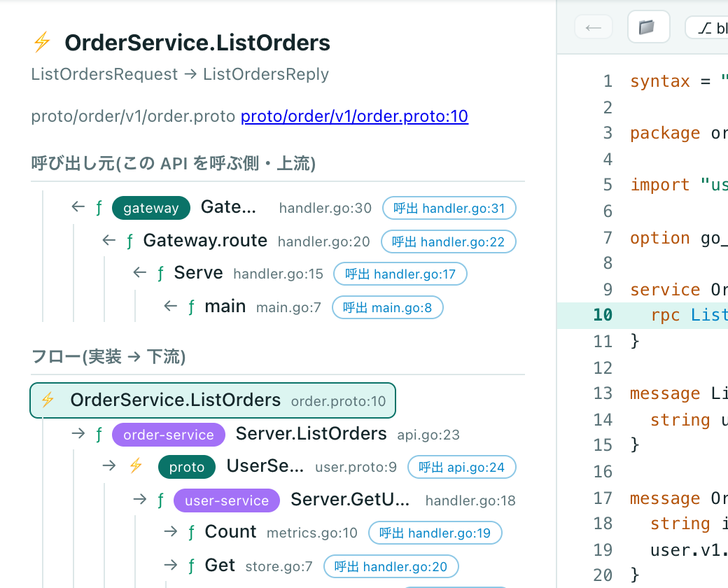This screenshot has width=728, height=588.
Task: Click the rpc keyword on line 10
Action: pos(665,316)
